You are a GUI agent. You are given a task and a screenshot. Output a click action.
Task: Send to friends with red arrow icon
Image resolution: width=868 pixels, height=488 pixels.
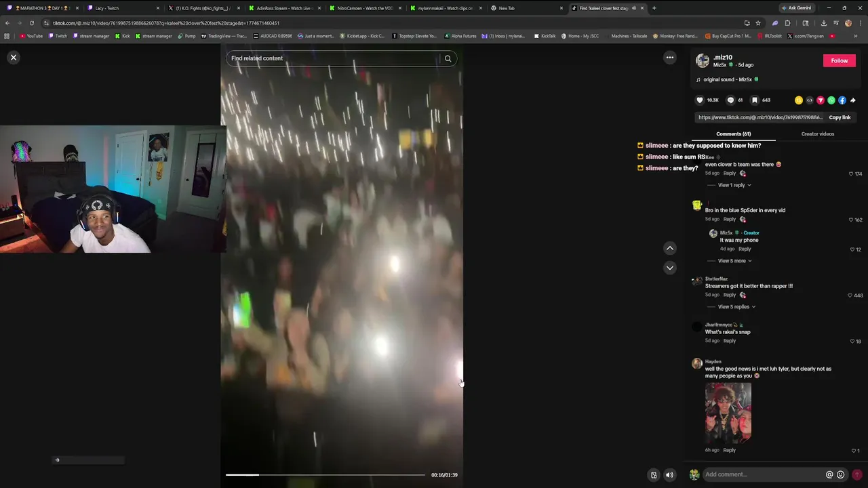click(x=821, y=100)
